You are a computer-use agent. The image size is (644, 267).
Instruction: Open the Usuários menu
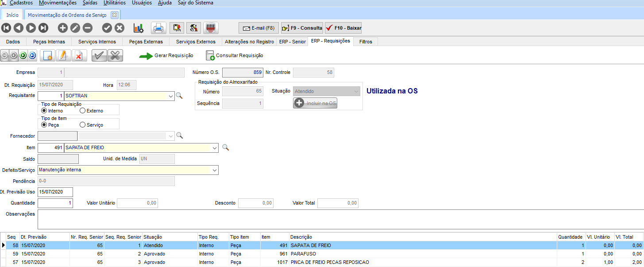click(x=142, y=3)
